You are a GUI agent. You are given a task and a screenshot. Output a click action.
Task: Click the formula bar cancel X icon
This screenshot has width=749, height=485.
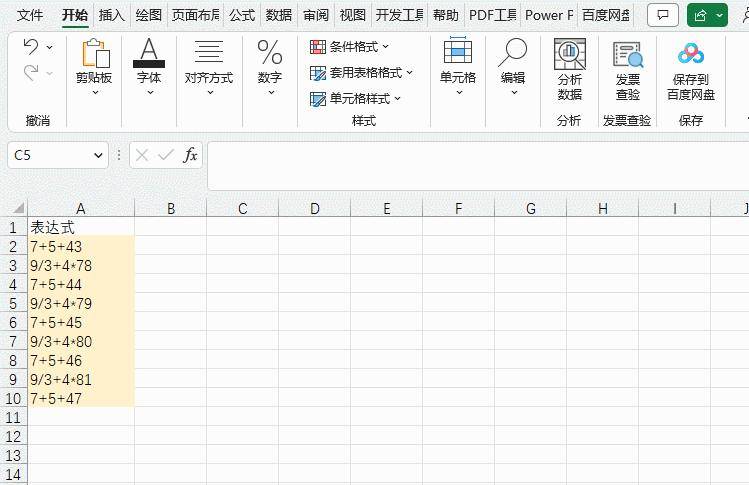[x=142, y=155]
